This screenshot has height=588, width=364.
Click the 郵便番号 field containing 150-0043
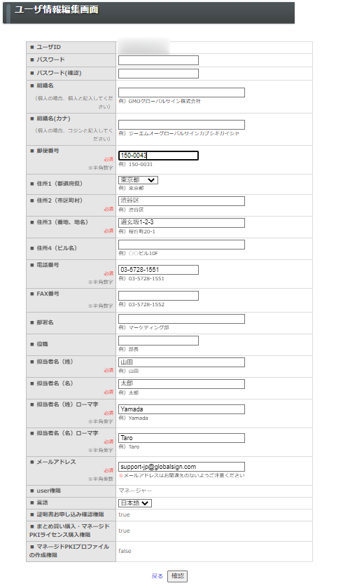coord(158,156)
